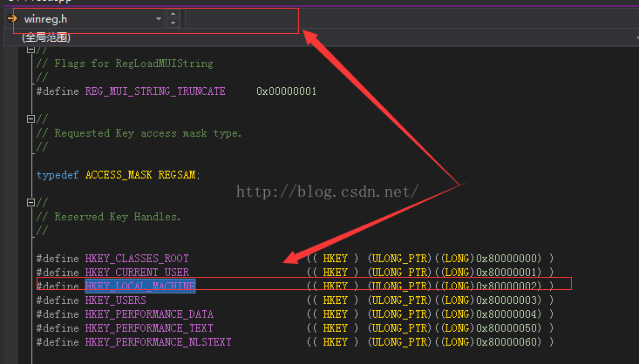Click the highlighted HKEY_LOCAL_MACHINE macro
This screenshot has height=364, width=639.
click(140, 286)
